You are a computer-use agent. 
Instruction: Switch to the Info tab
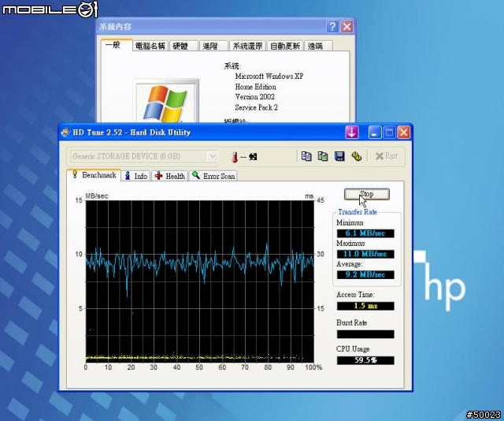(x=135, y=176)
